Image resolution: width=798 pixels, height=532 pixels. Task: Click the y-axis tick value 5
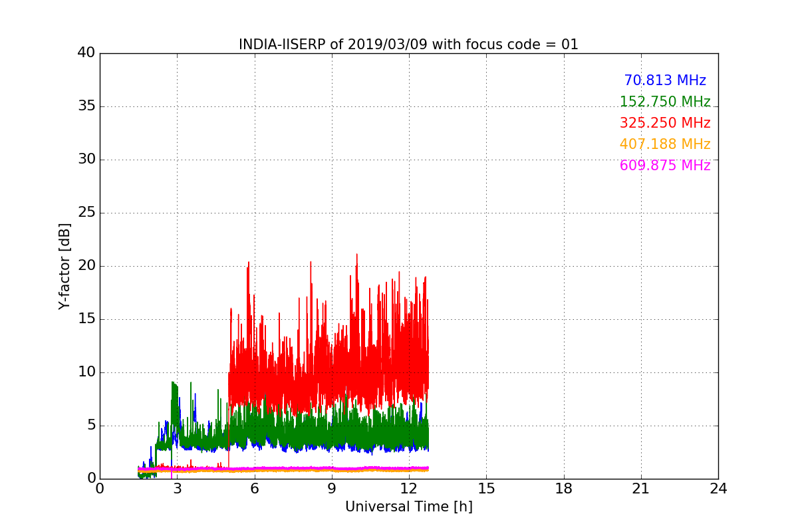(x=90, y=425)
